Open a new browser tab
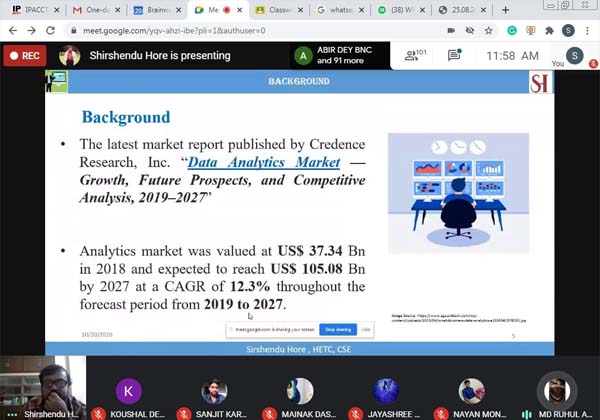The width and height of the screenshot is (600, 420). point(505,10)
